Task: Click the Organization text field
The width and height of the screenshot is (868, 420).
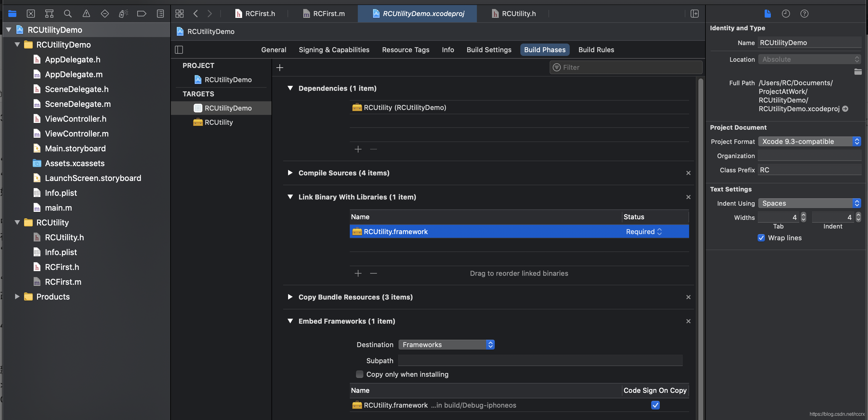Action: pos(809,156)
